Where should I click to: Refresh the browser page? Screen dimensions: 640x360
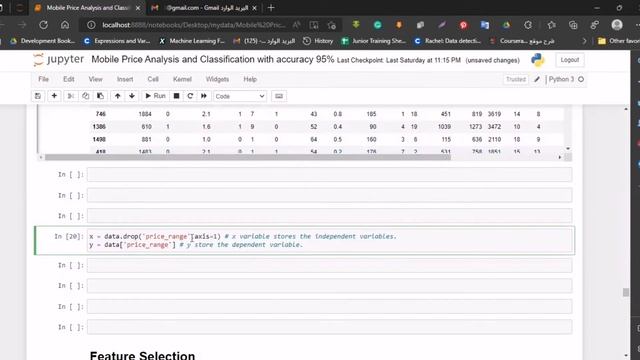(43, 25)
